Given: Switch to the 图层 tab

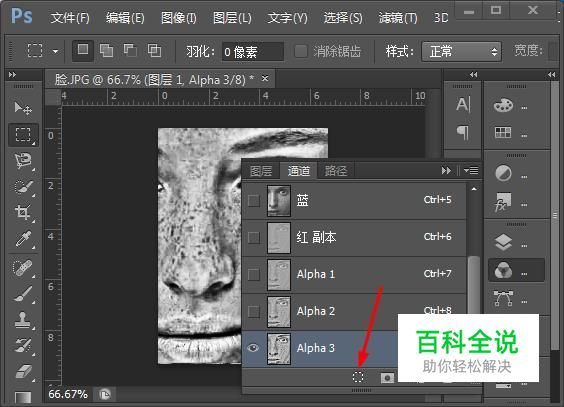Looking at the screenshot, I should (x=261, y=171).
